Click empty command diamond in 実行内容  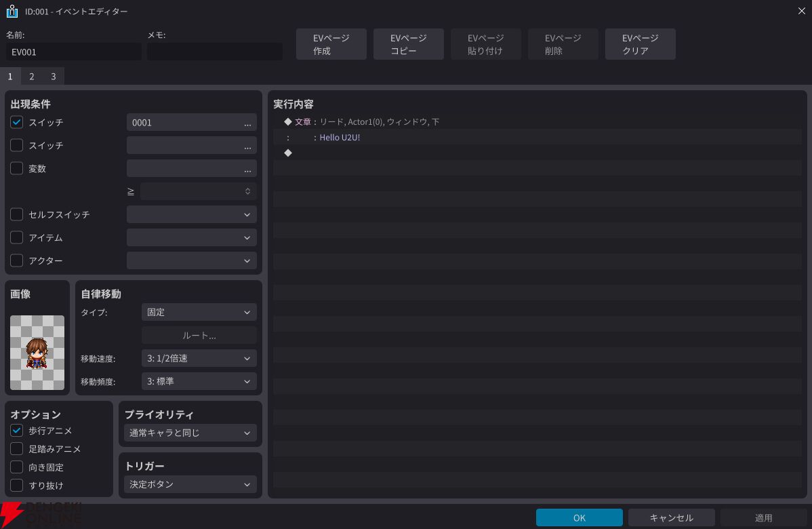pyautogui.click(x=288, y=153)
